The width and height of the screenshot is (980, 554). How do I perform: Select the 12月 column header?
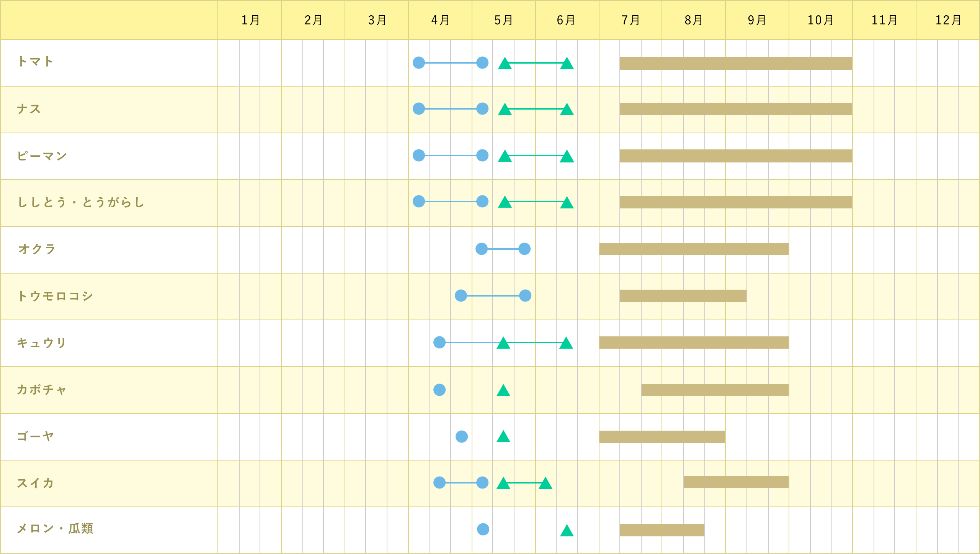click(948, 20)
